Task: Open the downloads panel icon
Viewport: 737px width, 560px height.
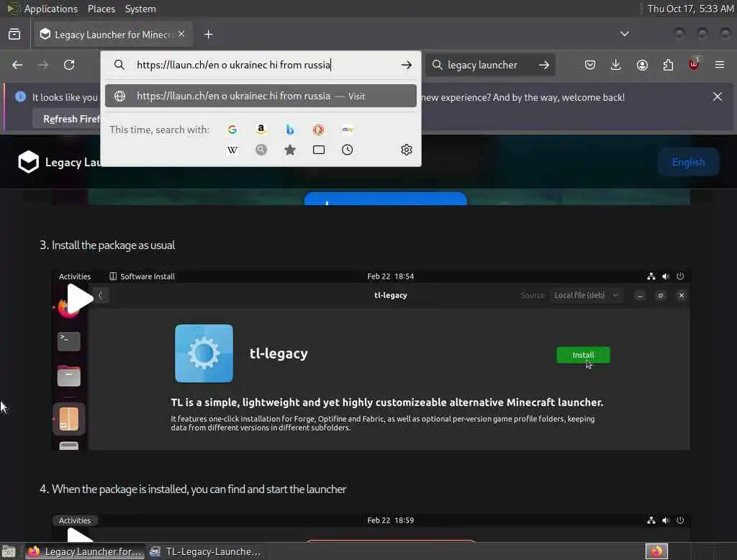Action: tap(616, 65)
